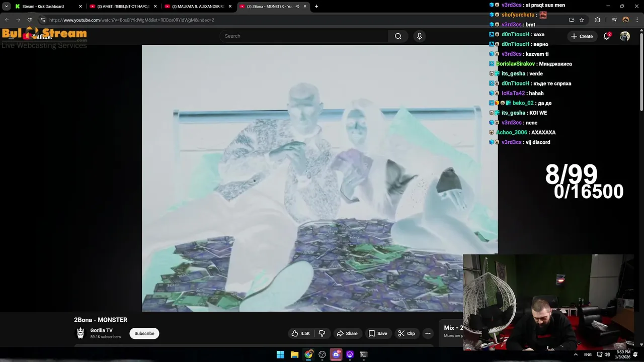Open the Windows Start menu

coord(280,354)
